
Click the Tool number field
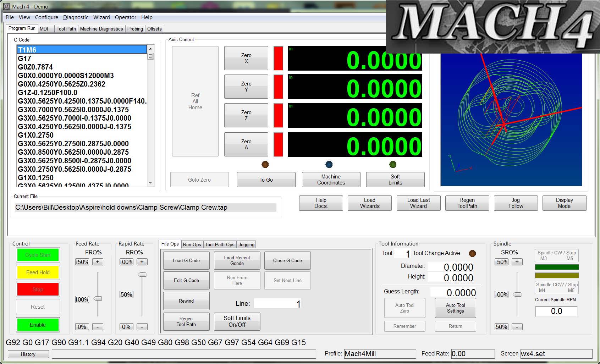click(403, 254)
